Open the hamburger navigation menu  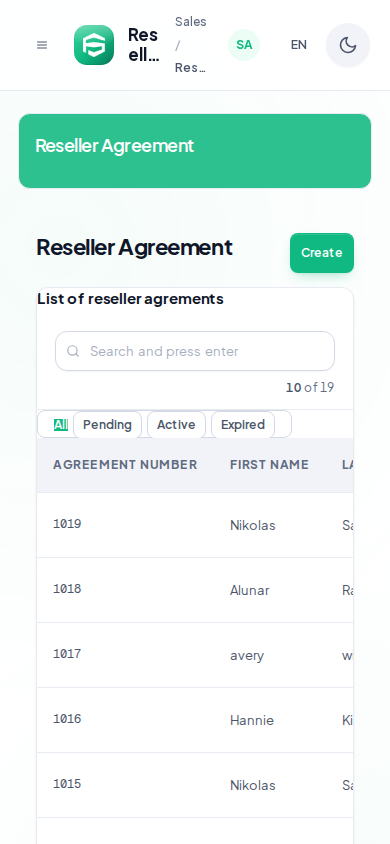pyautogui.click(x=42, y=45)
